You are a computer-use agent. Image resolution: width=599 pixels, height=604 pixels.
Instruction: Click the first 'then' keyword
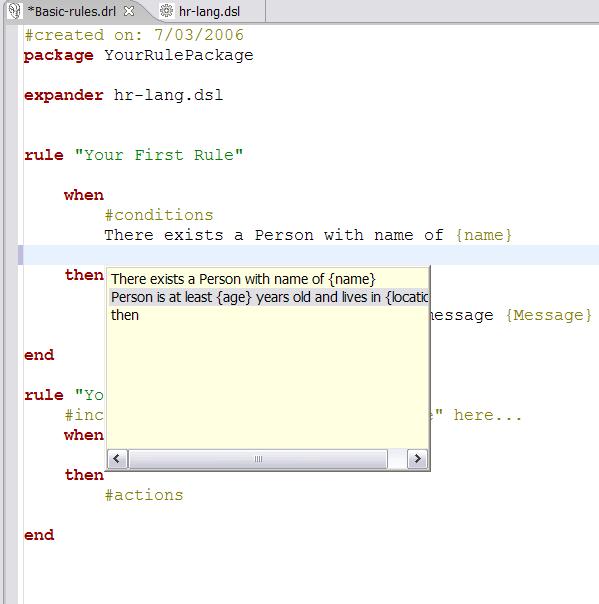[84, 275]
